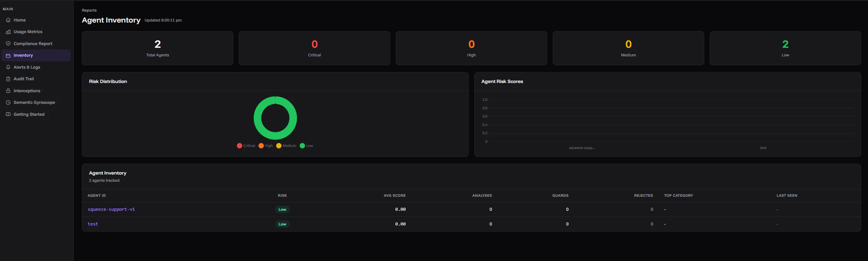Click the Interceptions lock icon
Image resolution: width=868 pixels, height=261 pixels.
pyautogui.click(x=8, y=91)
